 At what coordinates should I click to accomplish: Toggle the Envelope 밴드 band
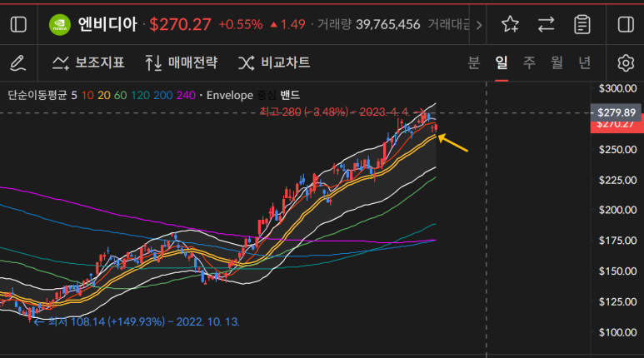[x=290, y=95]
